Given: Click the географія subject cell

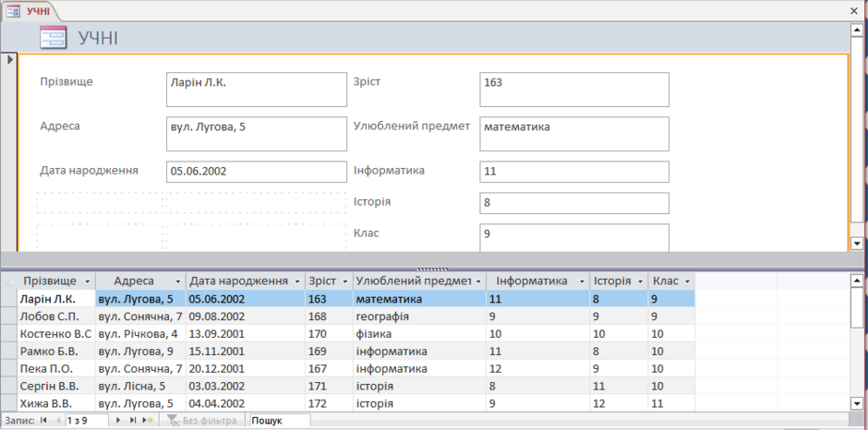Looking at the screenshot, I should click(419, 317).
